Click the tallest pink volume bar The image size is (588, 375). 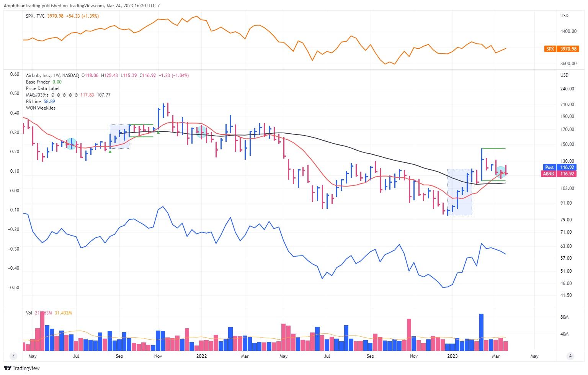pos(42,331)
